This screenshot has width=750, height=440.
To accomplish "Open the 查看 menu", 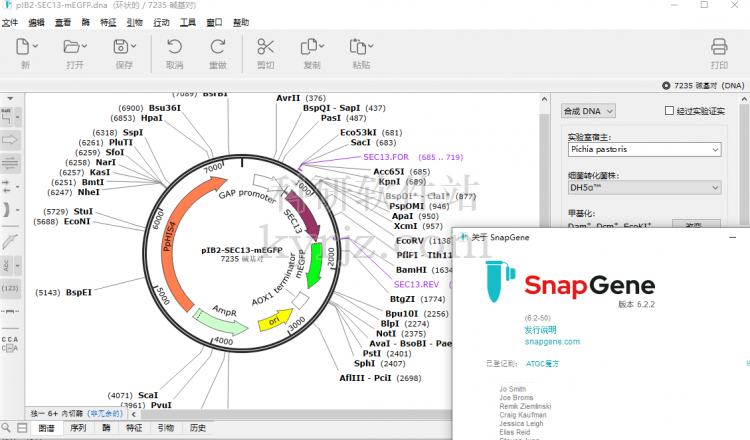I will (x=63, y=22).
